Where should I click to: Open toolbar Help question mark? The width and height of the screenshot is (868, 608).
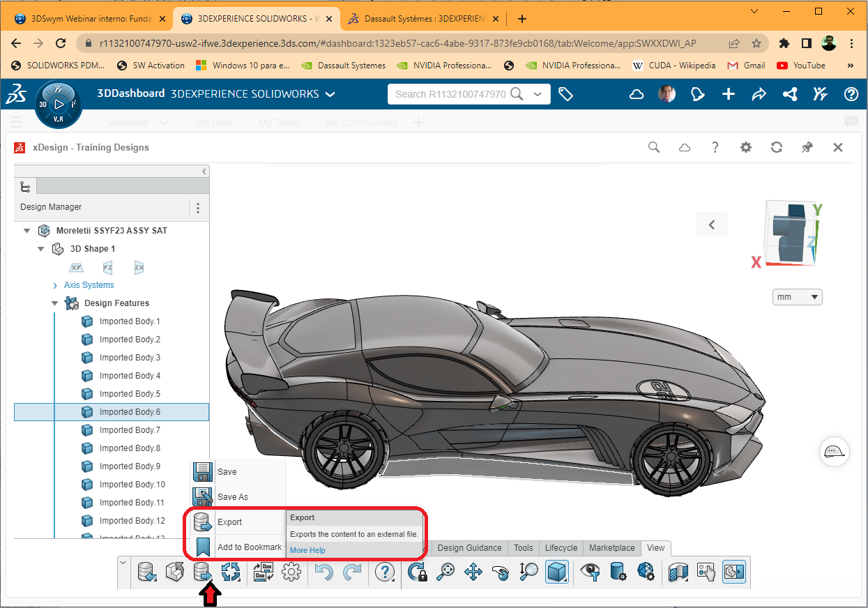tap(385, 572)
